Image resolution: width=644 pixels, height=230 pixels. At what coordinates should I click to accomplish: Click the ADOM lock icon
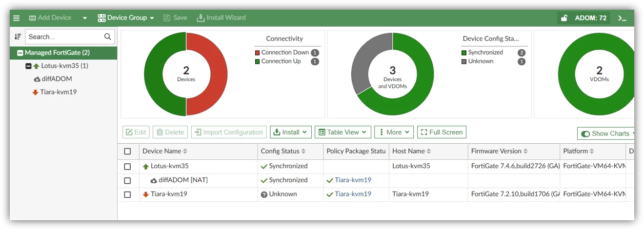[564, 18]
